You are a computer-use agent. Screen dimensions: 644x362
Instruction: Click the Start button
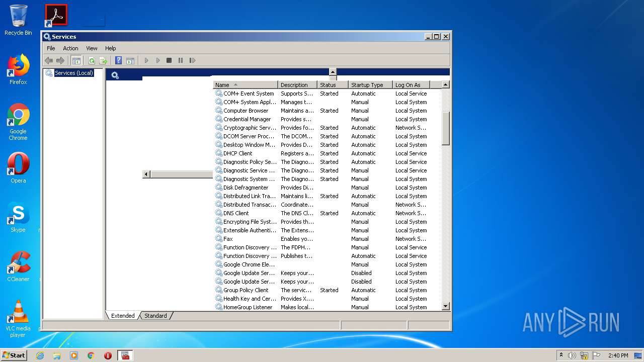(x=14, y=355)
